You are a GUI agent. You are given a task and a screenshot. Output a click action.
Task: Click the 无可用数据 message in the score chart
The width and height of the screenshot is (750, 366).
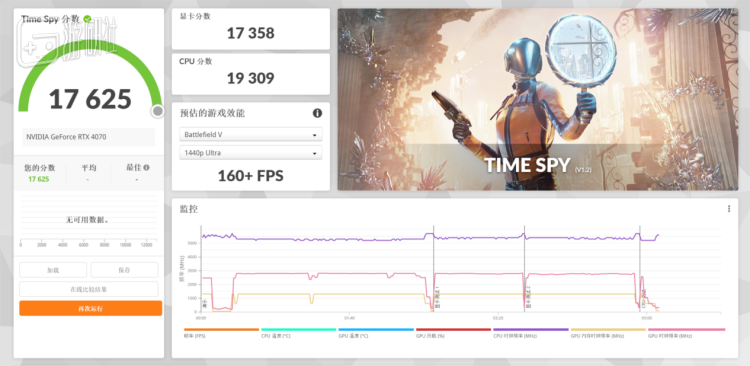87,220
